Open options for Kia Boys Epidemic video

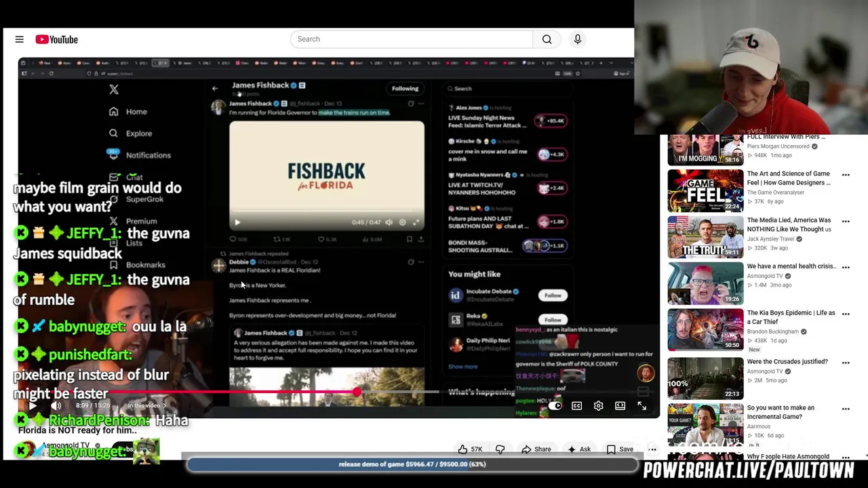(x=846, y=314)
